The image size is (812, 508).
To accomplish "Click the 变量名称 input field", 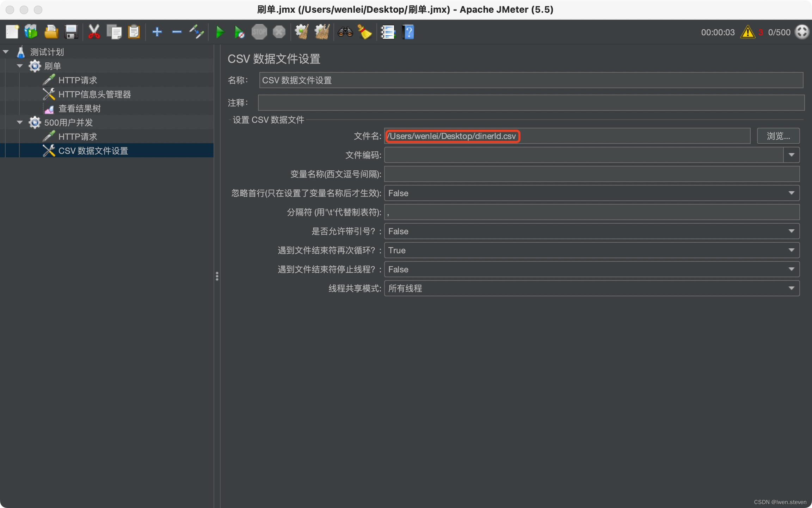I will [x=592, y=174].
